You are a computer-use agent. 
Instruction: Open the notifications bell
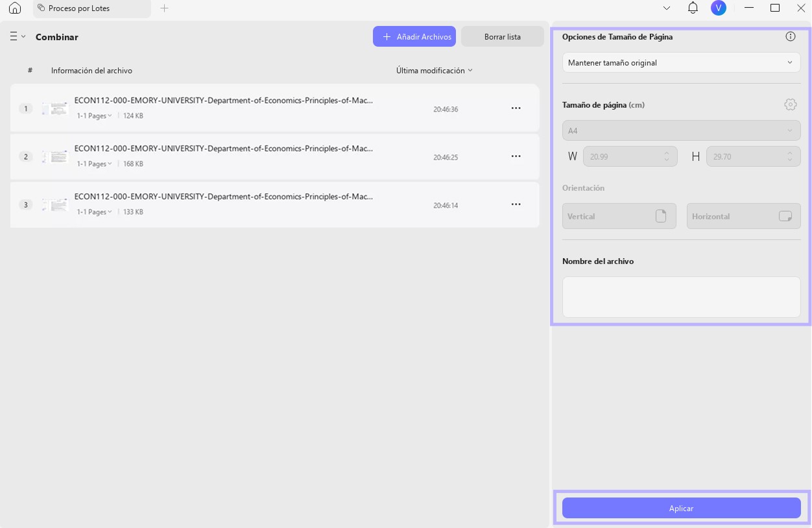pyautogui.click(x=693, y=8)
